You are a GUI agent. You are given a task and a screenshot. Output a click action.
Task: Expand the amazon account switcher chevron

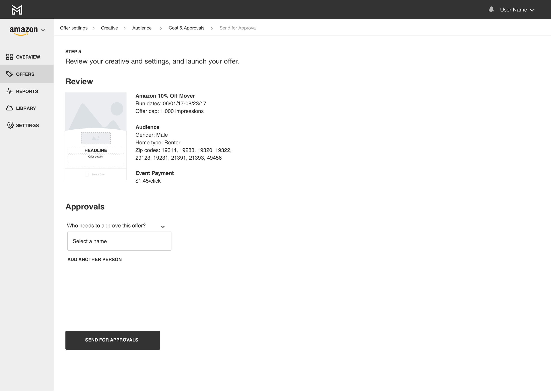(x=43, y=30)
